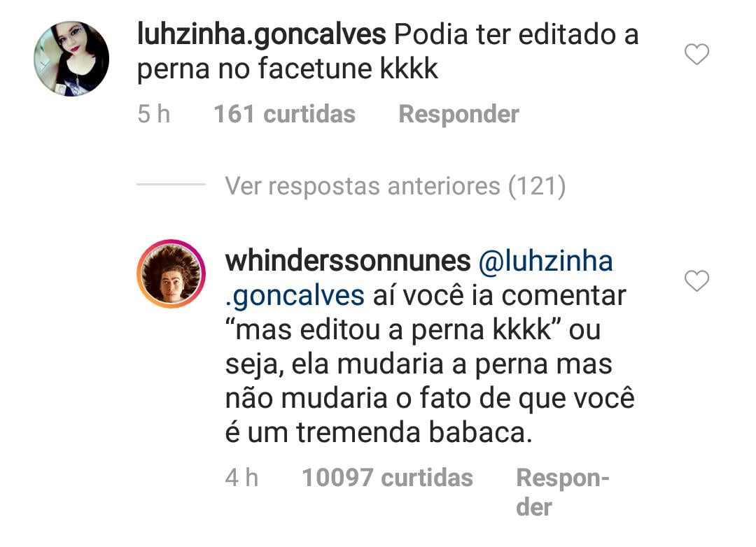The width and height of the screenshot is (756, 547).
Task: Click the 5 h timestamp
Action: click(x=154, y=115)
